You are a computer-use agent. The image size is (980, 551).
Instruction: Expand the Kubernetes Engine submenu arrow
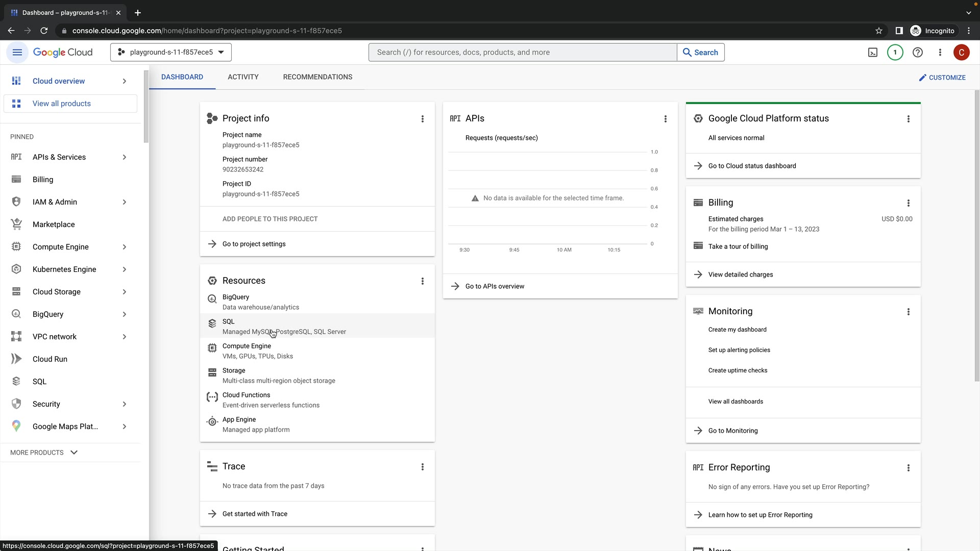[125, 269]
